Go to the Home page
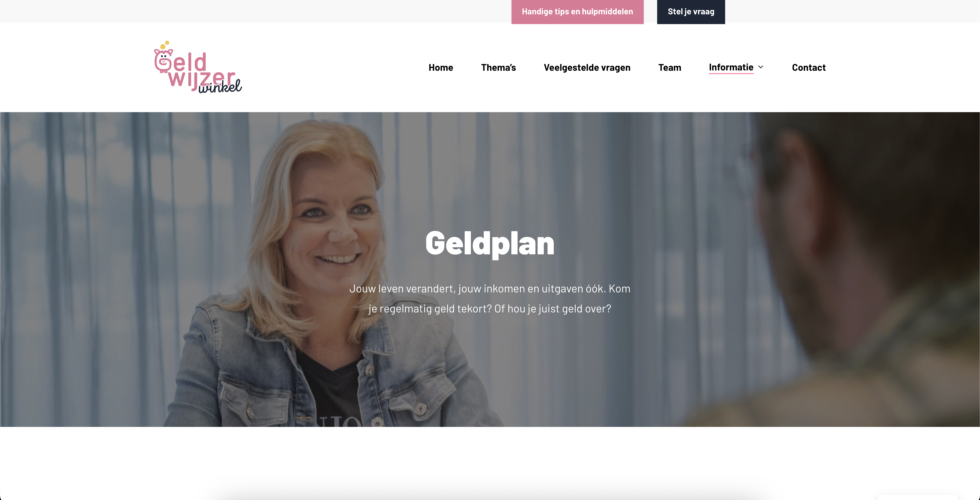980x500 pixels. [x=441, y=67]
